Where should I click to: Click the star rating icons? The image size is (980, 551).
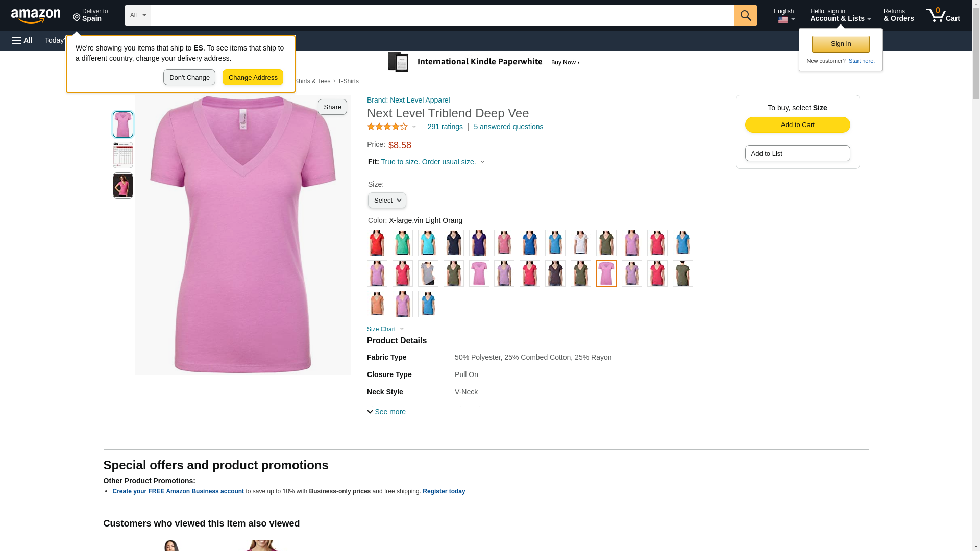point(387,127)
